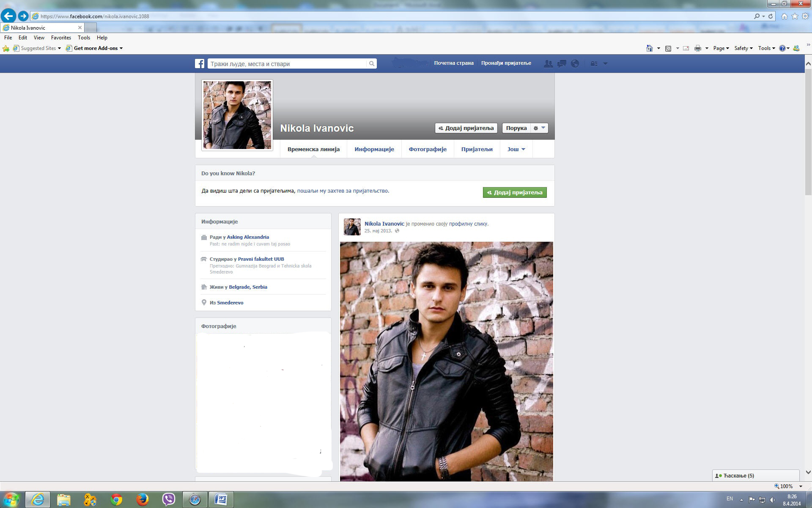Switch to the Фотографије tab

tap(427, 149)
